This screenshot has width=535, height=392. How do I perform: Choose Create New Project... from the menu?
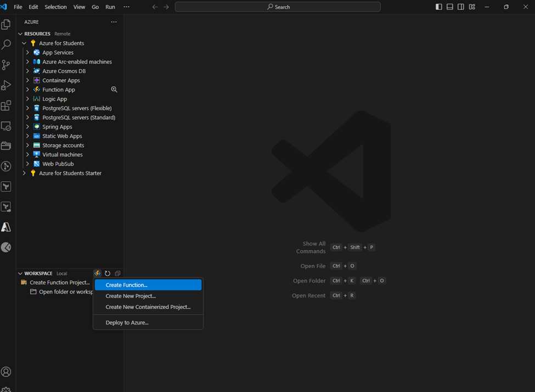[x=148, y=296]
